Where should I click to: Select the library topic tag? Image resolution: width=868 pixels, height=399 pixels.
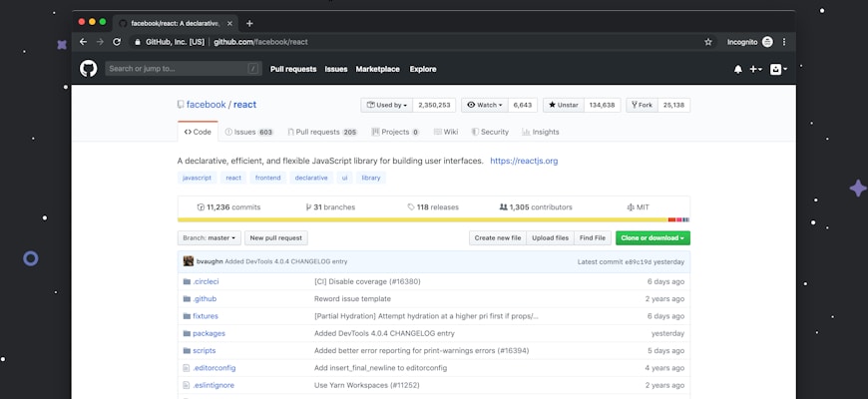click(371, 178)
